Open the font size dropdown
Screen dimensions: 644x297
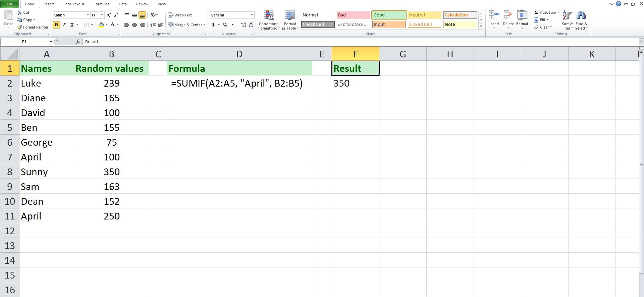click(x=102, y=15)
